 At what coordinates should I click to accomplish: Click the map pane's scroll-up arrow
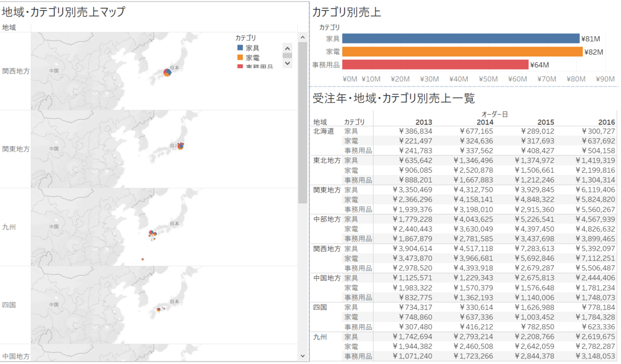click(303, 37)
